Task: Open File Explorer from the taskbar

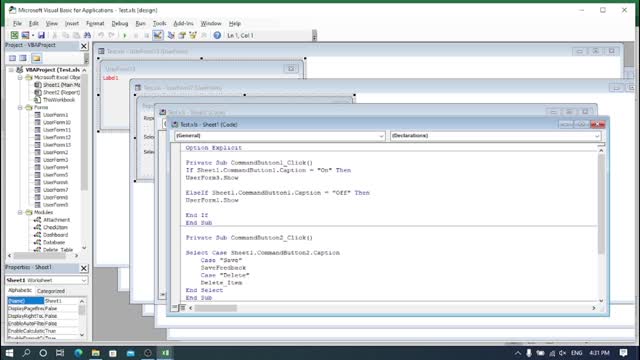Action: point(96,353)
